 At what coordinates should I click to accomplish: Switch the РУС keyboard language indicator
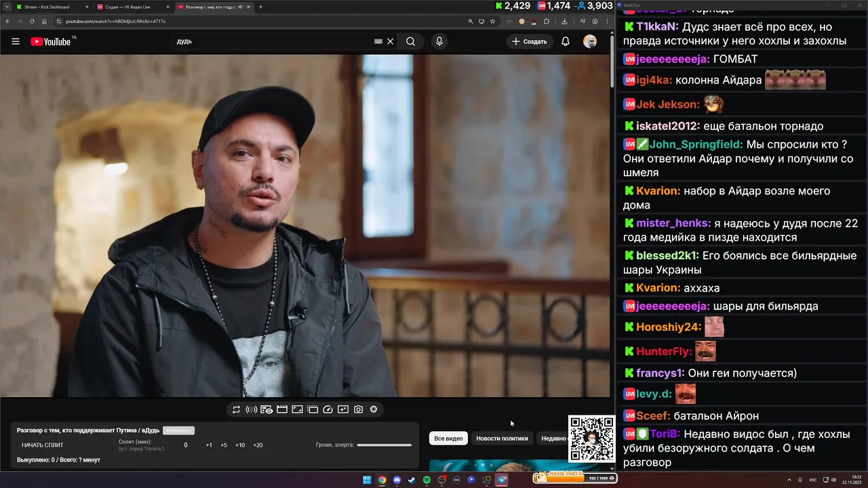click(x=814, y=479)
